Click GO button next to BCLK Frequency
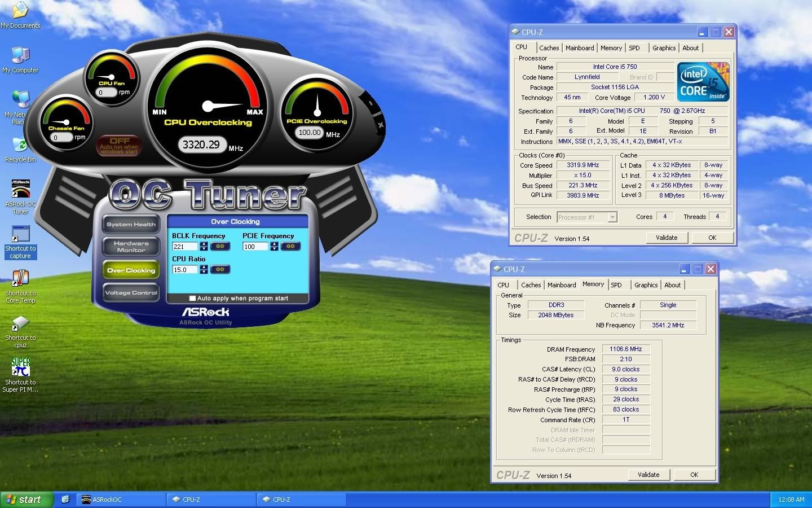 (x=220, y=246)
